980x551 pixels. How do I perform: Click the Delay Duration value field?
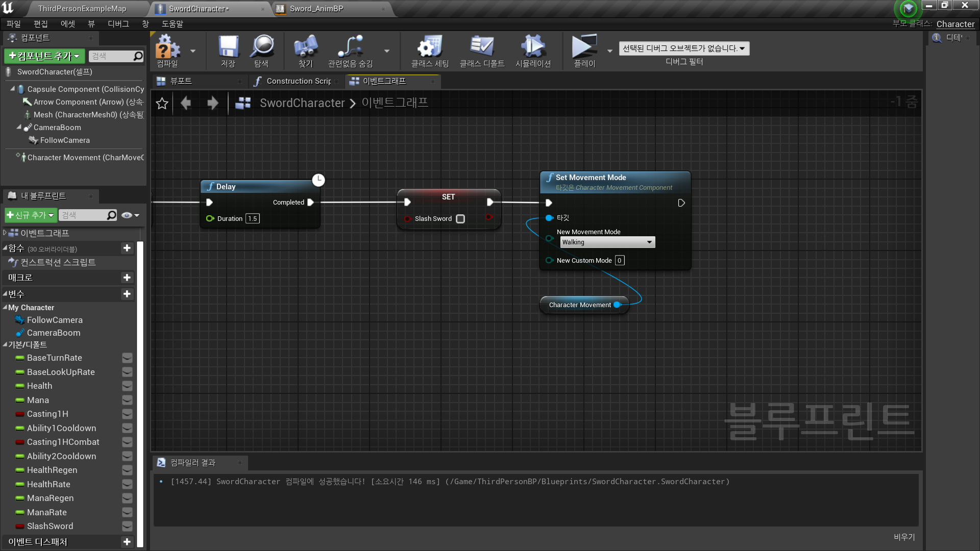click(x=253, y=219)
